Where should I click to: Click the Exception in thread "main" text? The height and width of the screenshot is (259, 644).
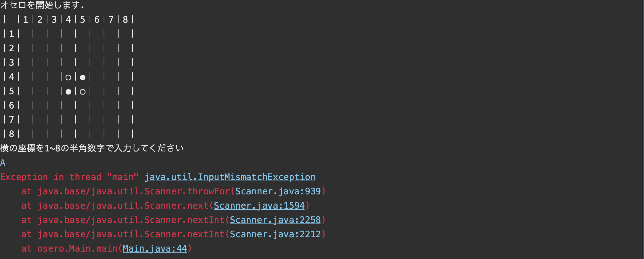[x=69, y=177]
